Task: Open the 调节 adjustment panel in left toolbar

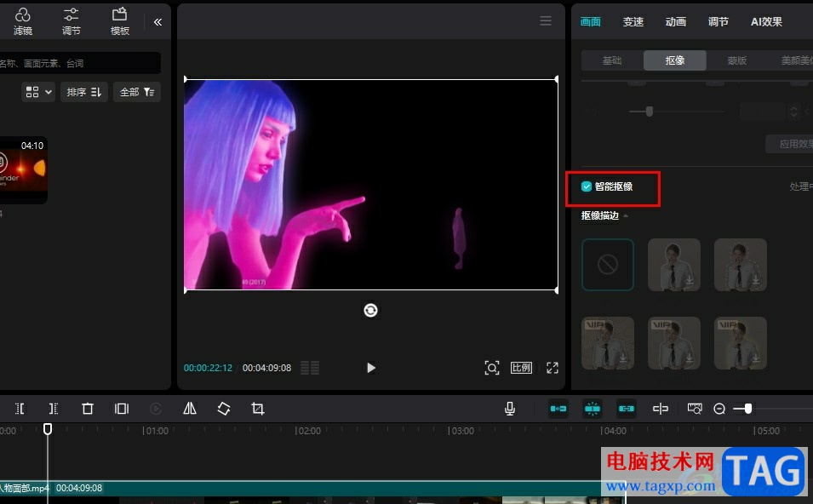Action: (x=71, y=21)
